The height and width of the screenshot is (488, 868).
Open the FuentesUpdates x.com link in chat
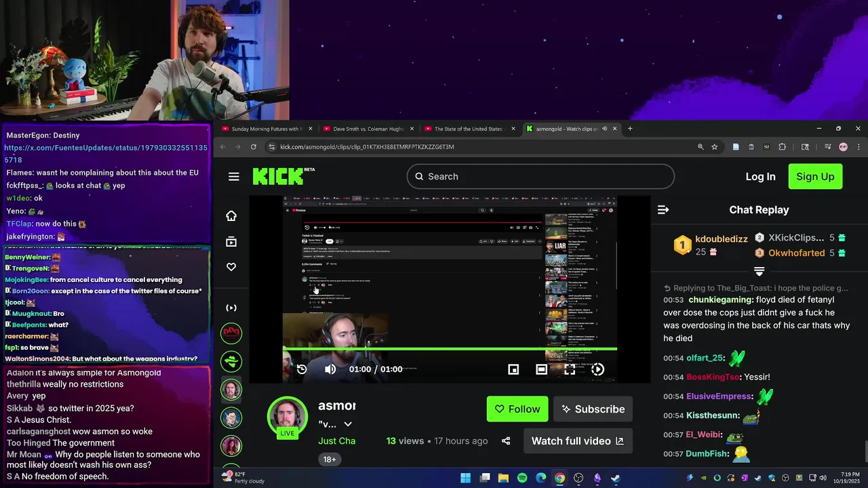point(106,153)
